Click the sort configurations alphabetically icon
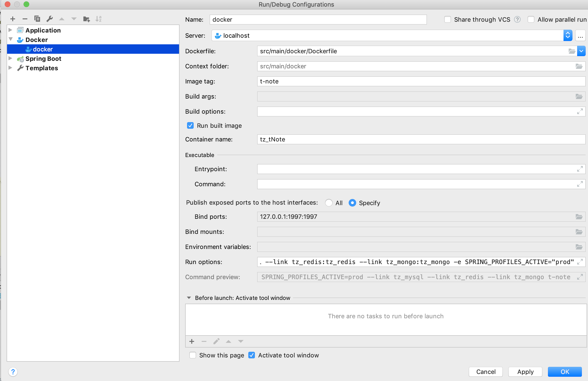 98,19
